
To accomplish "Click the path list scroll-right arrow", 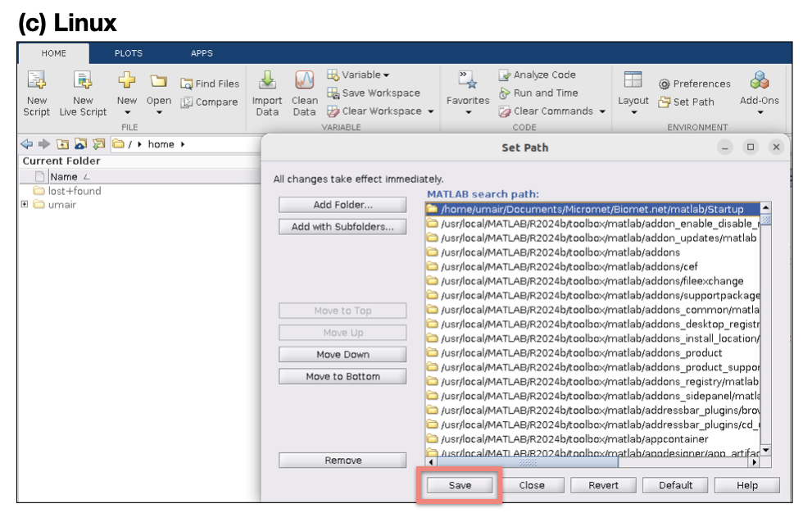I will point(755,462).
